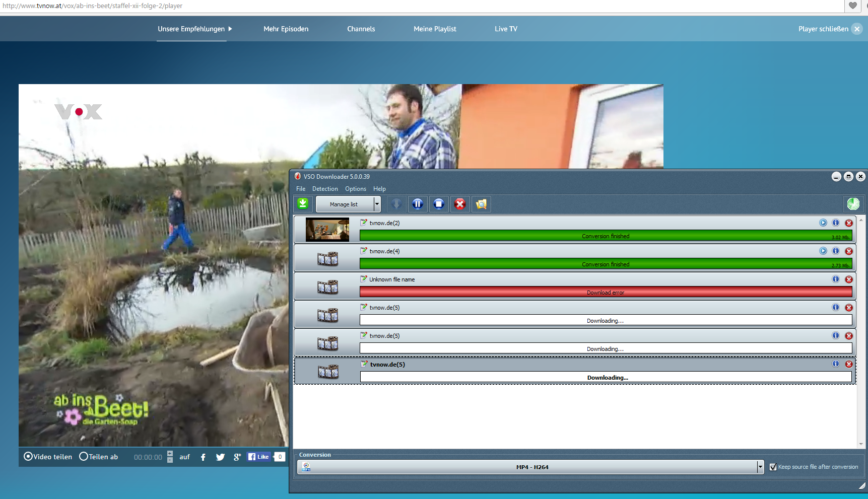This screenshot has width=868, height=499.
Task: Toggle Keep source file after conversion
Action: (x=773, y=467)
